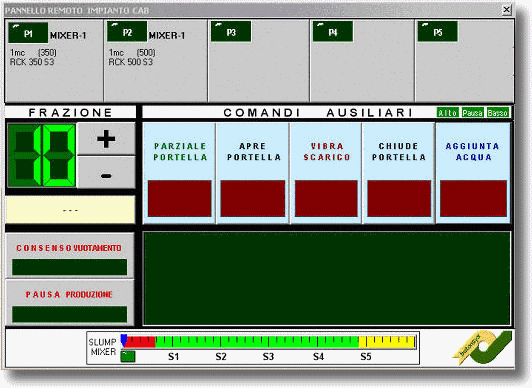Click the small green slump mixer indicator icon
This screenshot has width=532, height=388.
tap(128, 356)
